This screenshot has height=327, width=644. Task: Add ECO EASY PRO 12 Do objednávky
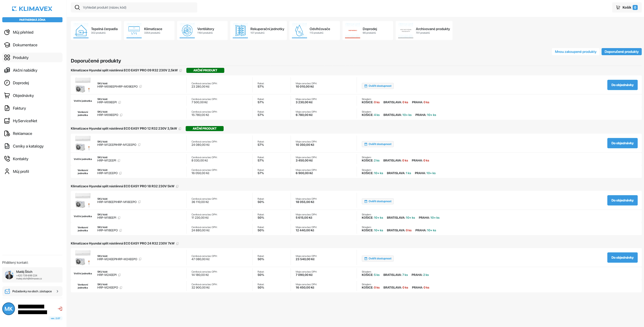622,143
